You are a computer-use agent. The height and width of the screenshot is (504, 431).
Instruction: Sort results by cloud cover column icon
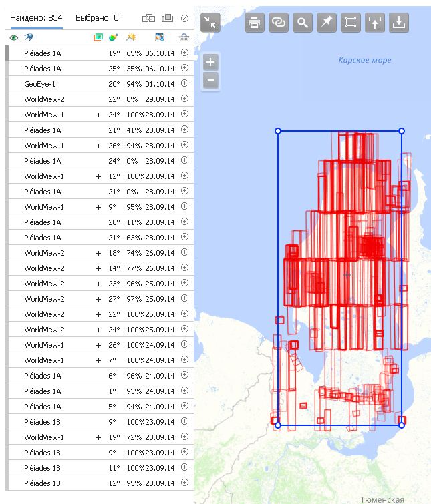pyautogui.click(x=131, y=38)
